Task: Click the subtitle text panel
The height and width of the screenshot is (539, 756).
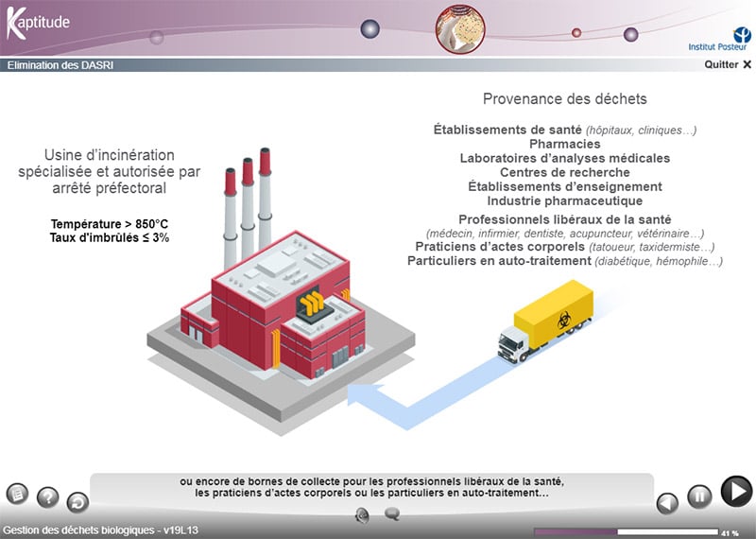Action: [x=371, y=487]
